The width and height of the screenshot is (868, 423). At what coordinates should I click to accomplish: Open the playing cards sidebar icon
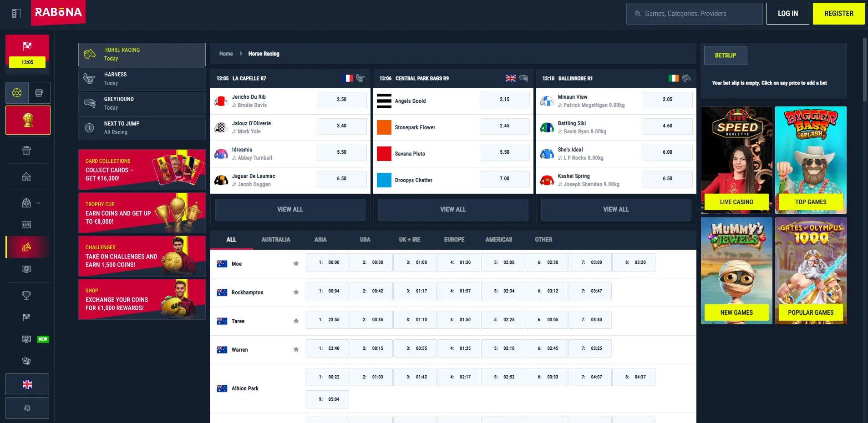pyautogui.click(x=26, y=361)
